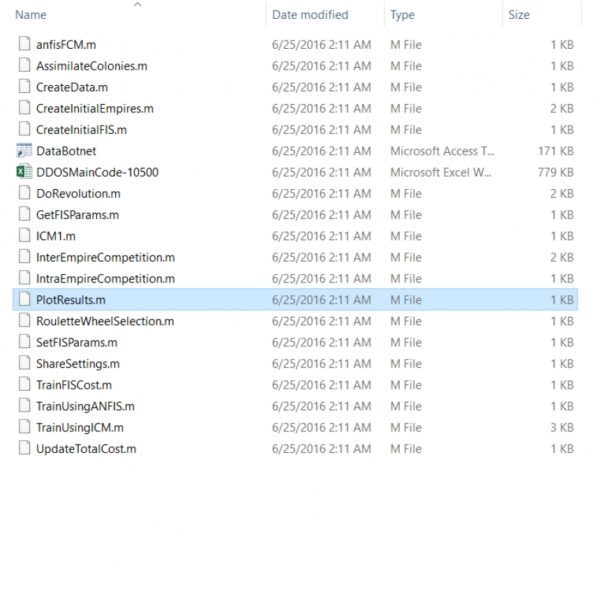Click the TrainUsingANFIS.m file icon
600x605 pixels.
tap(24, 406)
